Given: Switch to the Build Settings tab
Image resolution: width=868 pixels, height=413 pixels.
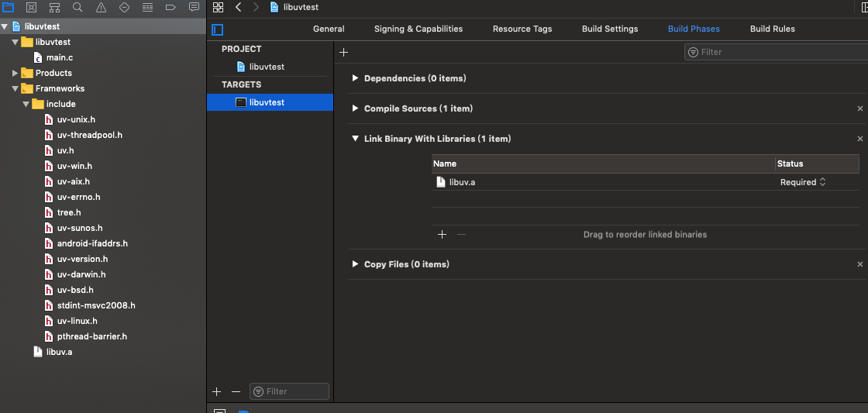Looking at the screenshot, I should 610,29.
